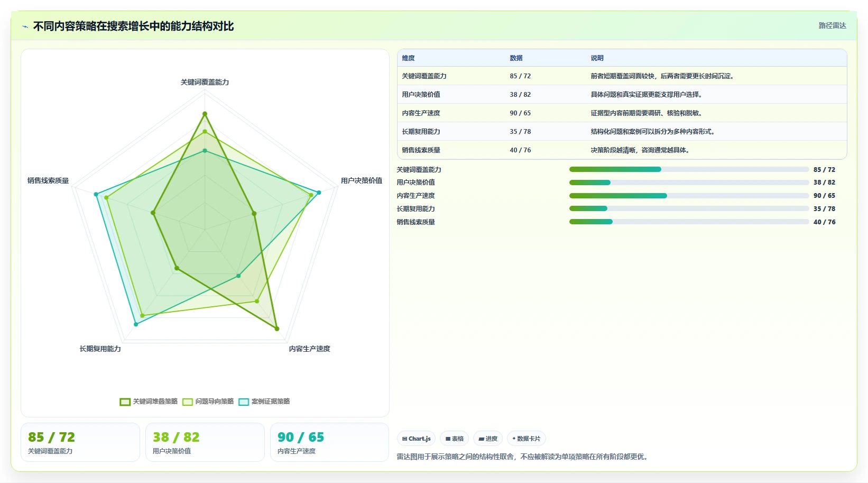This screenshot has width=868, height=483.
Task: Click the 38 / 82 value beside the progress bars
Action: tap(824, 183)
